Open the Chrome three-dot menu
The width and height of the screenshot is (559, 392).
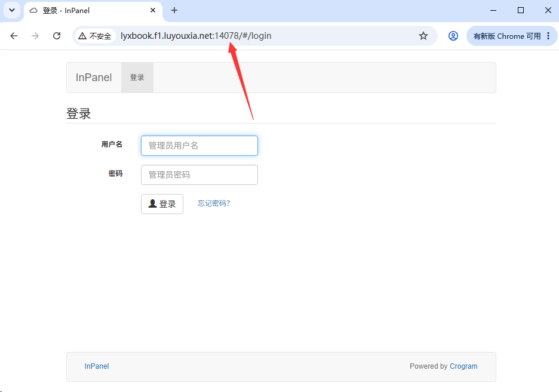(x=548, y=36)
